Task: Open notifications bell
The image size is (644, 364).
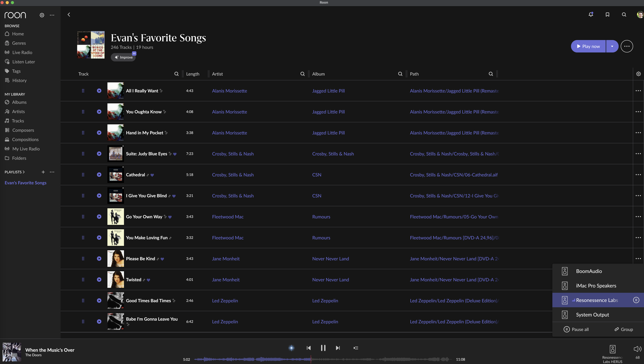Action: pyautogui.click(x=591, y=15)
